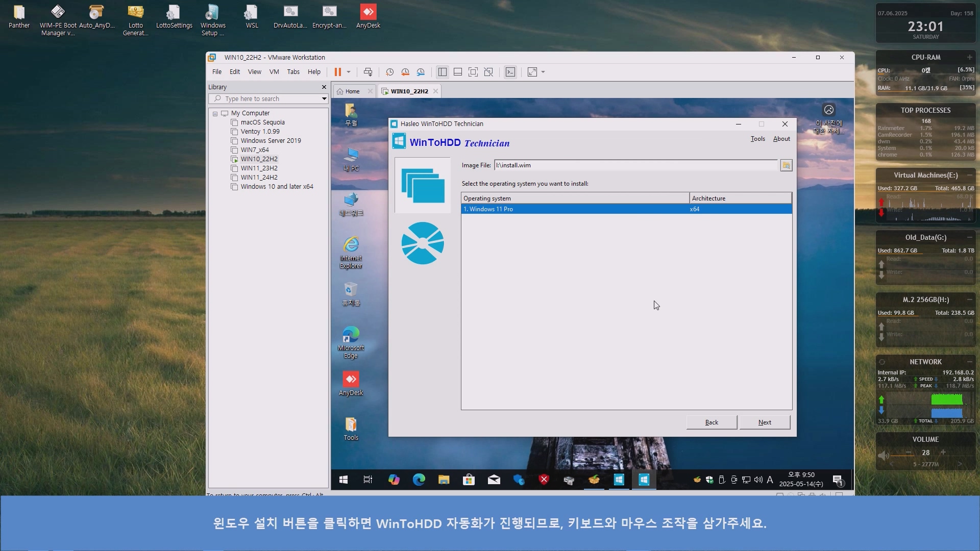Open the VMware View menu
Image resolution: width=980 pixels, height=551 pixels.
coord(255,72)
